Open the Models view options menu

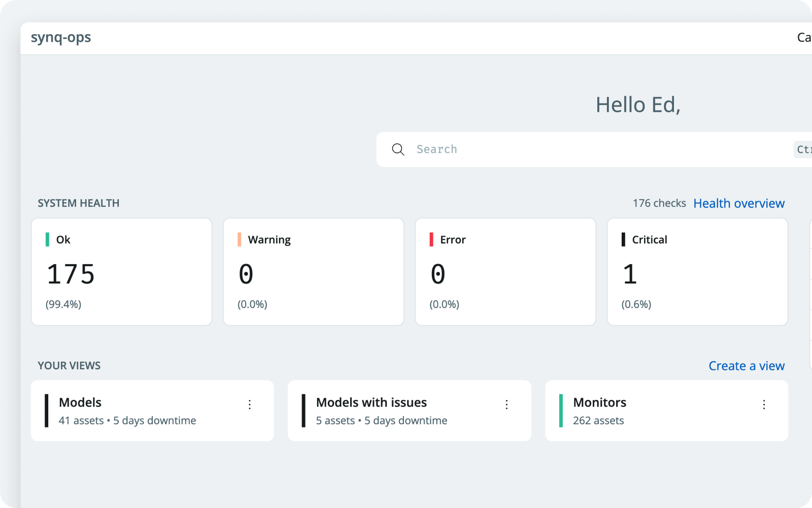point(250,404)
